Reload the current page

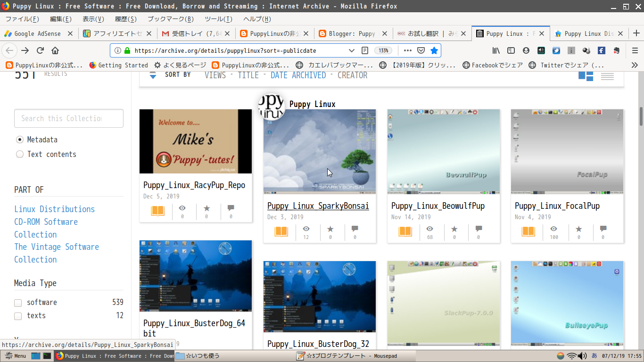pos(41,50)
